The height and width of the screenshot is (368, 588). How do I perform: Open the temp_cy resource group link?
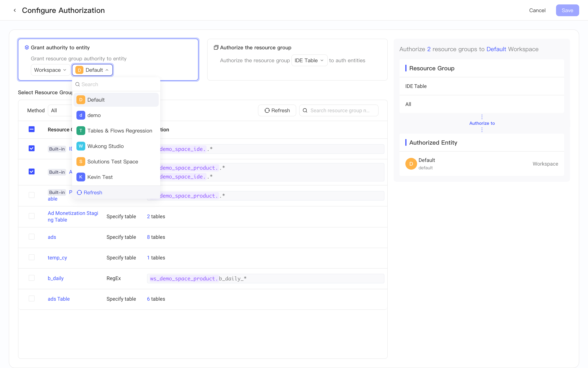(57, 257)
